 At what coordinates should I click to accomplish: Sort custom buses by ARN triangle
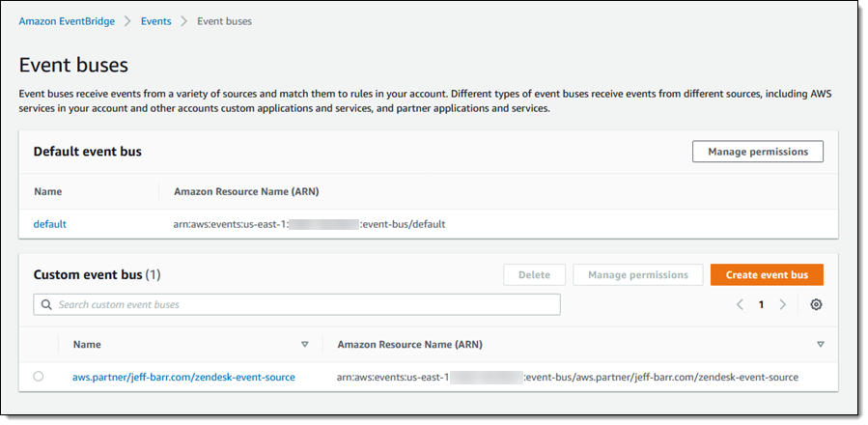[x=820, y=344]
